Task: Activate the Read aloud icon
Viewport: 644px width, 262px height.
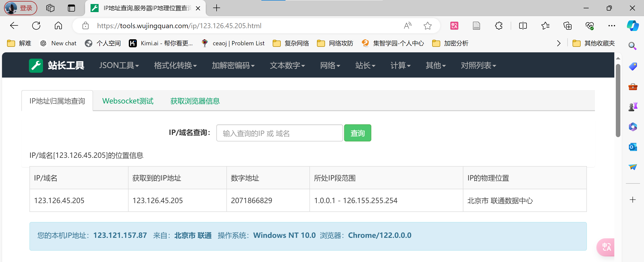Action: 408,26
